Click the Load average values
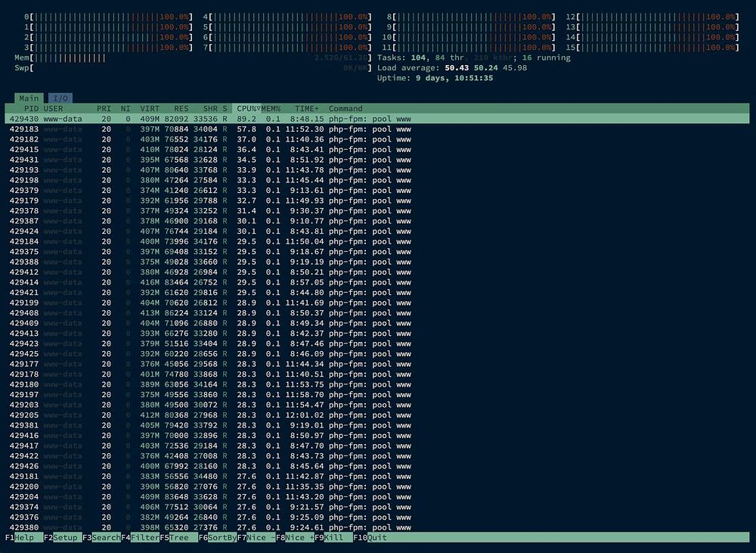The width and height of the screenshot is (756, 553). pyautogui.click(x=485, y=68)
